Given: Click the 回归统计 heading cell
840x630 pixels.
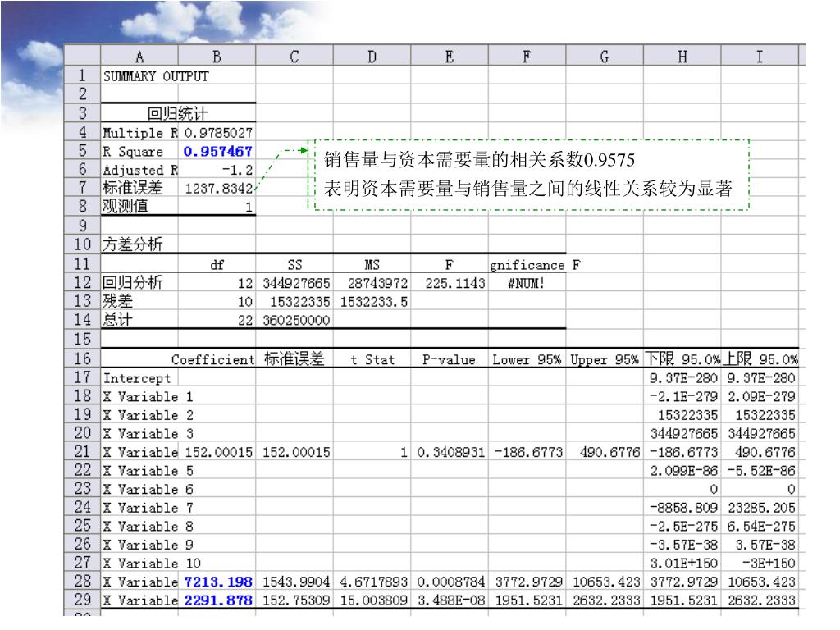Looking at the screenshot, I should coord(178,113).
